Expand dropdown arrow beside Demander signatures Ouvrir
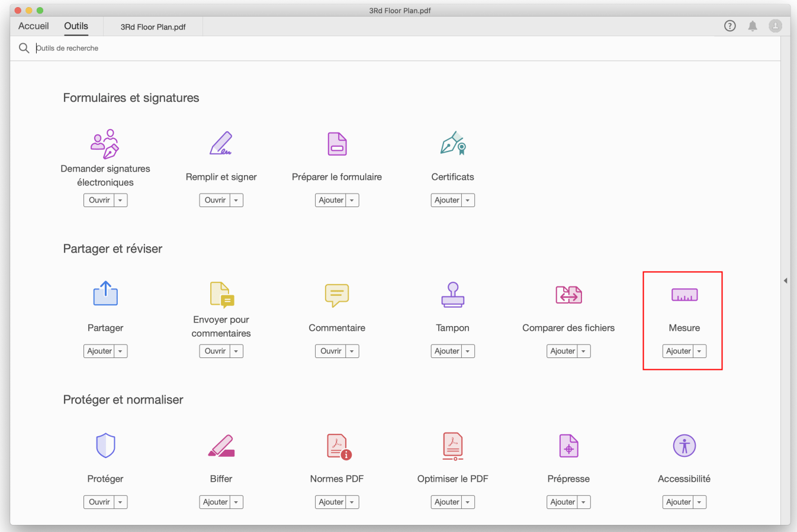Image resolution: width=797 pixels, height=532 pixels. (120, 200)
